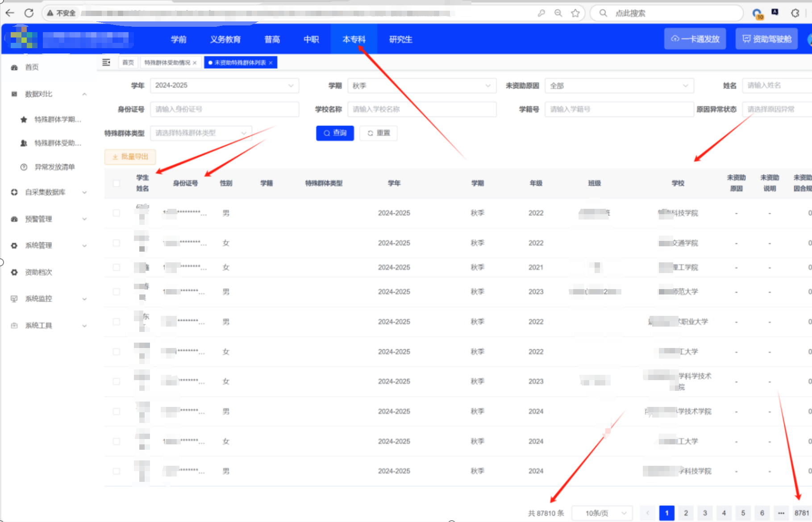
Task: Switch to the 研究生 top navigation tab
Action: 401,39
